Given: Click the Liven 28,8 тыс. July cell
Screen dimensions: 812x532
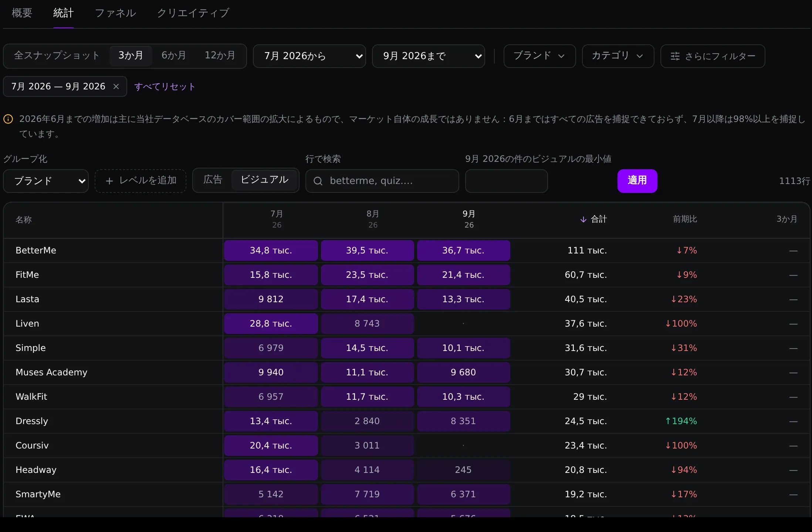Looking at the screenshot, I should (x=271, y=324).
